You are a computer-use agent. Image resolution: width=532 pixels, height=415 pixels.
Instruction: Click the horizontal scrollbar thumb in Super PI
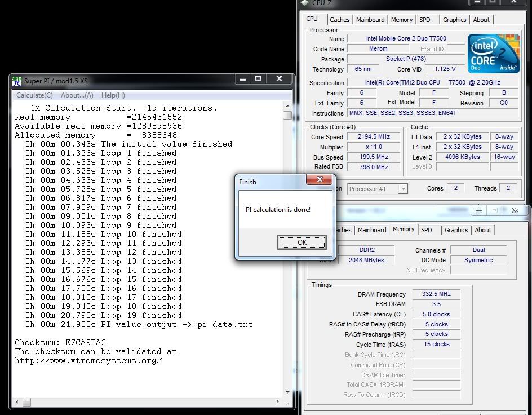pyautogui.click(x=27, y=402)
